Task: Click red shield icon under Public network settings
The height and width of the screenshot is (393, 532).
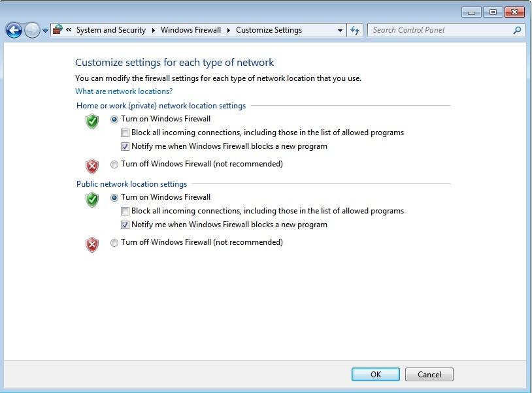Action: pyautogui.click(x=92, y=245)
